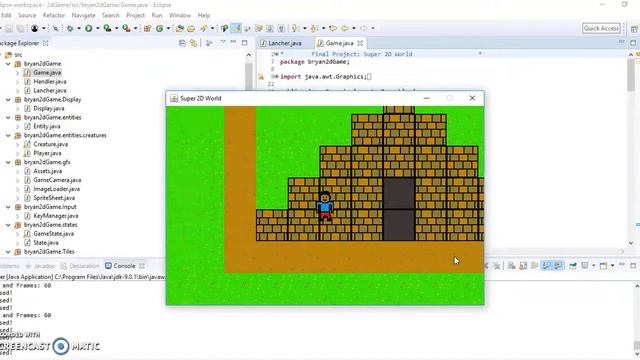Toggle Show Console on Standard Error change

pos(558,266)
